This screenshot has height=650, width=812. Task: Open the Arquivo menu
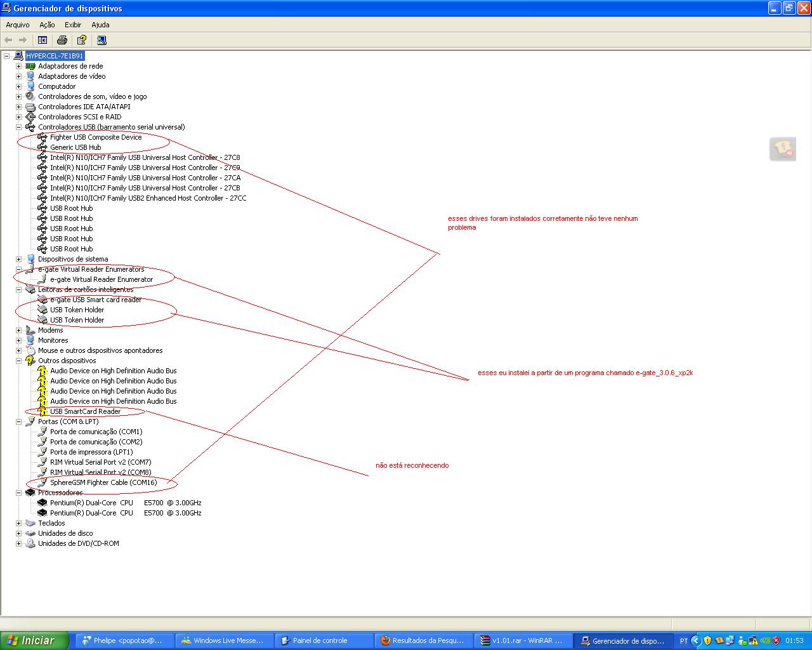18,25
